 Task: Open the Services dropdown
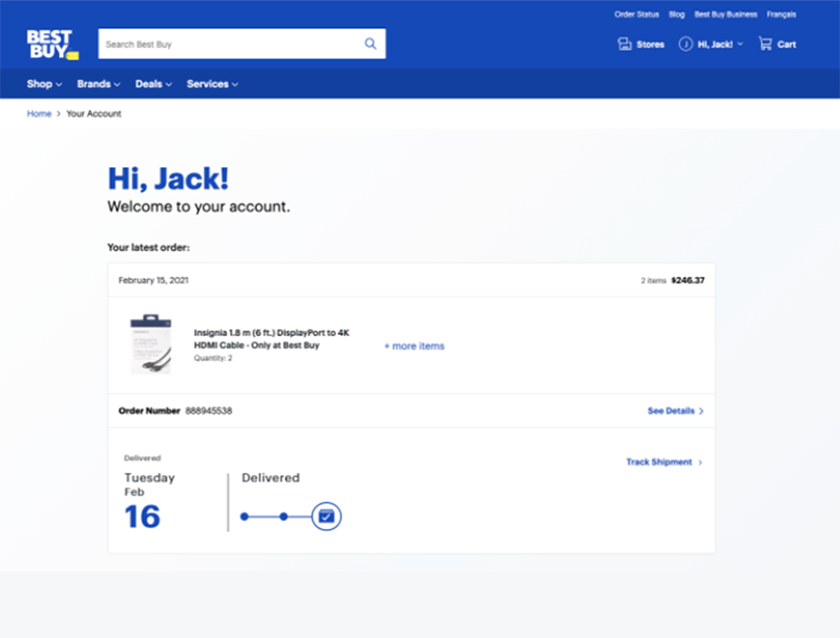pos(213,84)
